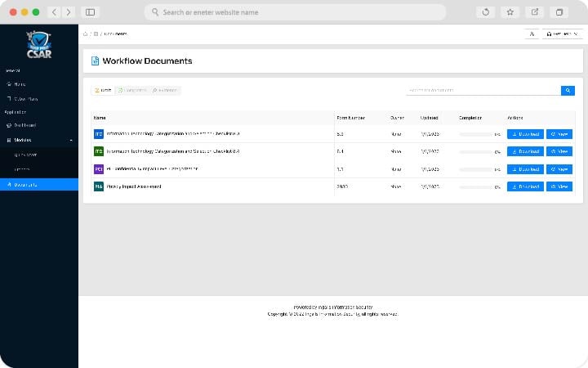The height and width of the screenshot is (368, 588).
Task: Click the purple PCI document badge
Action: click(99, 169)
